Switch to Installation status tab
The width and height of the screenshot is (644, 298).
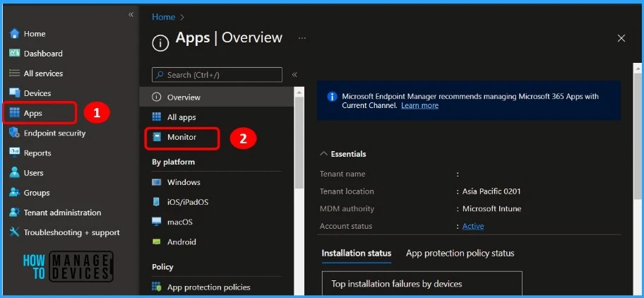coord(357,254)
